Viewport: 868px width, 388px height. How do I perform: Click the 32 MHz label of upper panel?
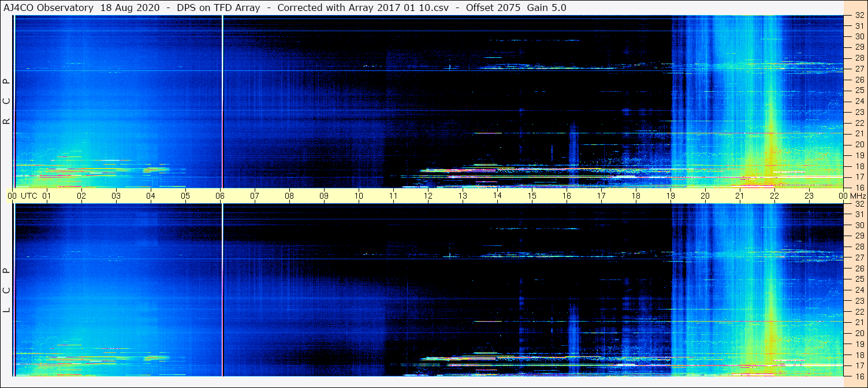(859, 16)
